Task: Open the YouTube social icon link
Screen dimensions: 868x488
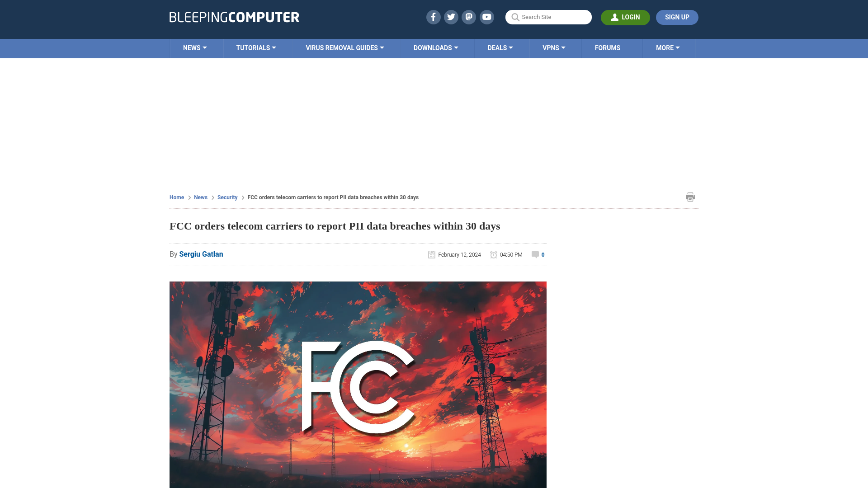Action: (487, 17)
